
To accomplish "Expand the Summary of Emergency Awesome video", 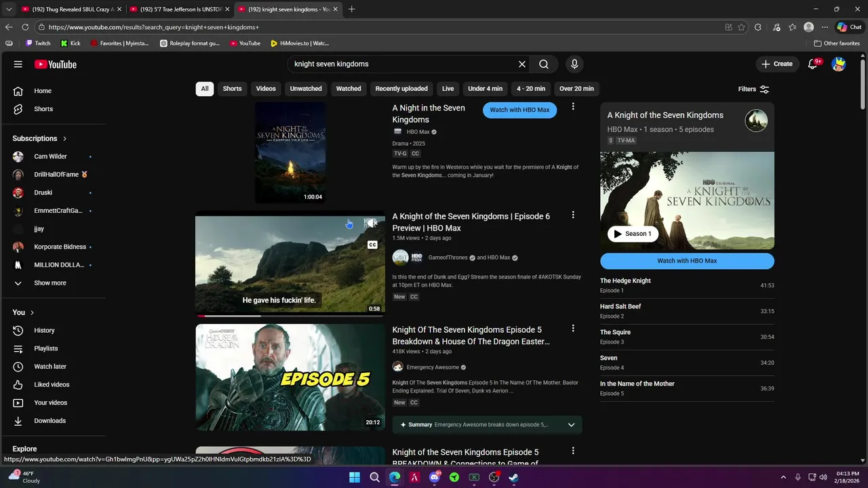I will pyautogui.click(x=571, y=425).
